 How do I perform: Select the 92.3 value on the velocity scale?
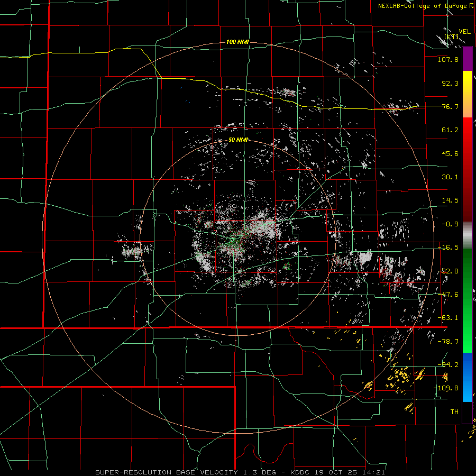tap(450, 83)
